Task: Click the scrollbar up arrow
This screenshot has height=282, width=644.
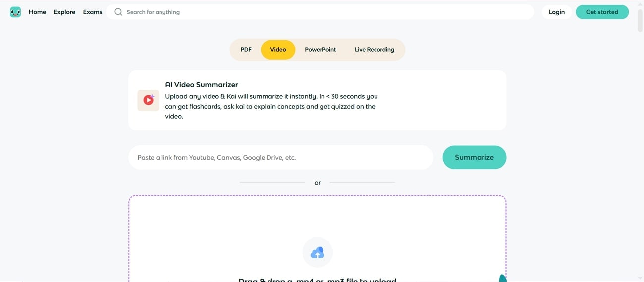Action: tap(640, 3)
